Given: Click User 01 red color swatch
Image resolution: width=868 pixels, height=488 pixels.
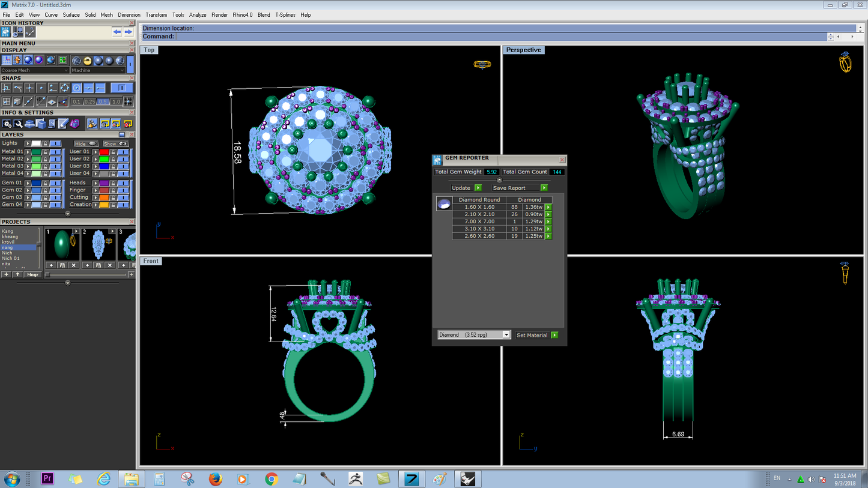Looking at the screenshot, I should click(x=104, y=152).
